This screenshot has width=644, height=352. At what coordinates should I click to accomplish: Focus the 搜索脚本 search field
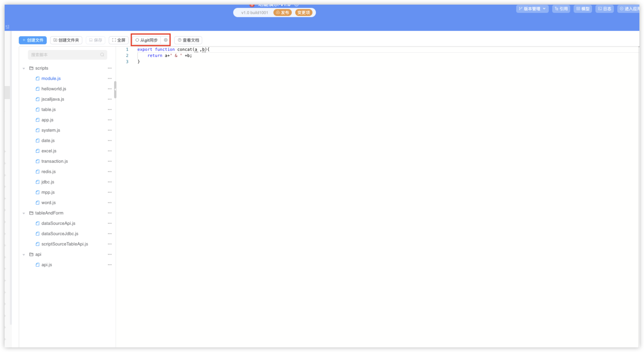coord(64,55)
